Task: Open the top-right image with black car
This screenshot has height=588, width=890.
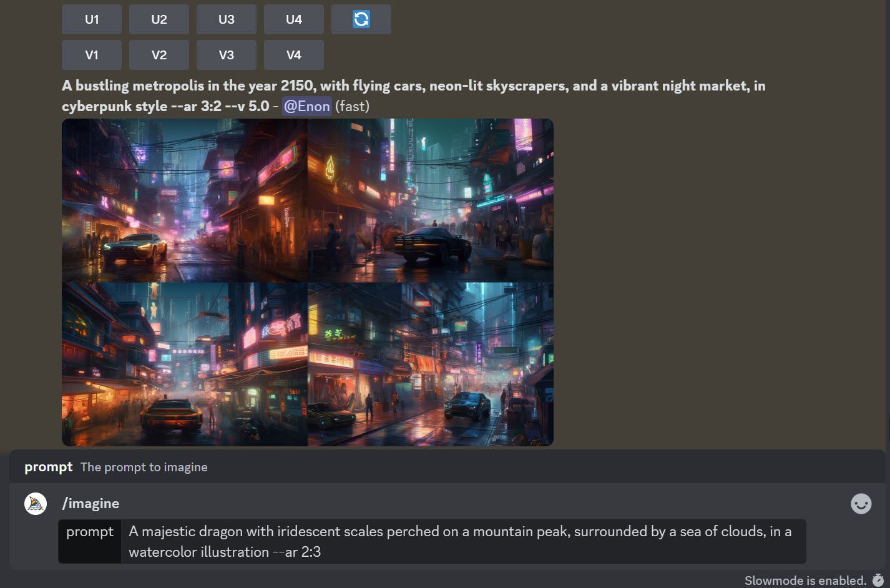Action: (x=431, y=200)
